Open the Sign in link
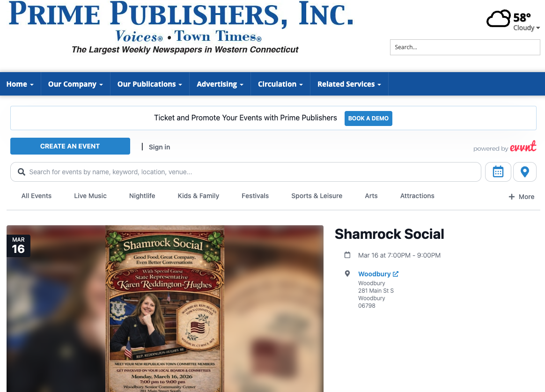This screenshot has width=545, height=392. pos(160,147)
